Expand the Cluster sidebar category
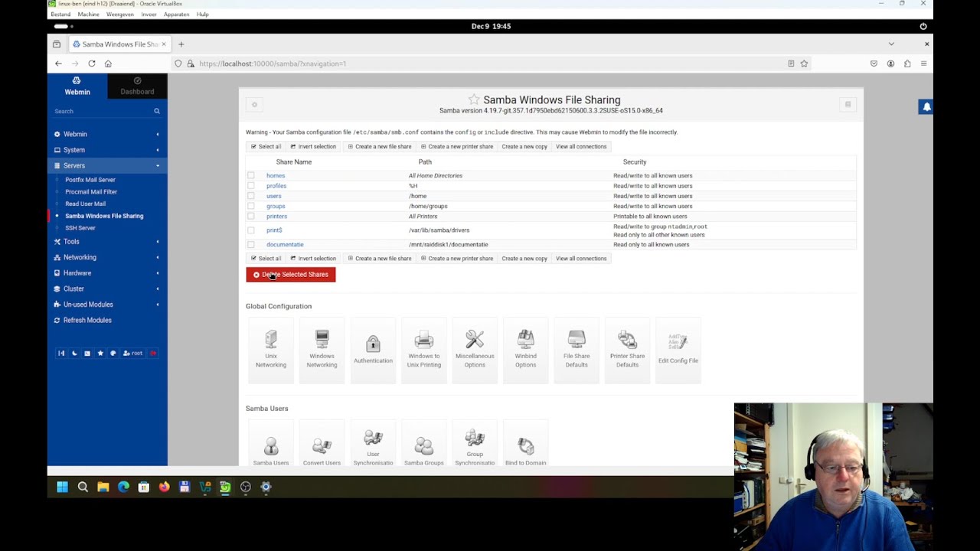Screen dimensions: 980x551 click(107, 289)
